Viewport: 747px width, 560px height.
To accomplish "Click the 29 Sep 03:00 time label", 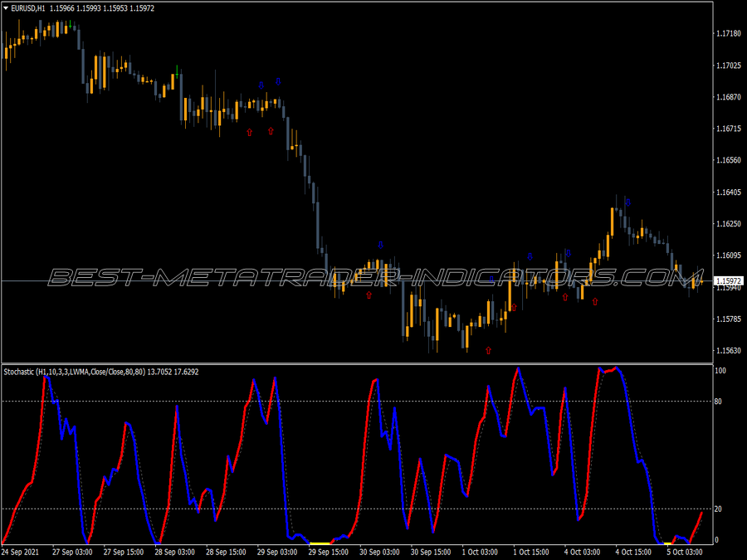I will pos(277,552).
